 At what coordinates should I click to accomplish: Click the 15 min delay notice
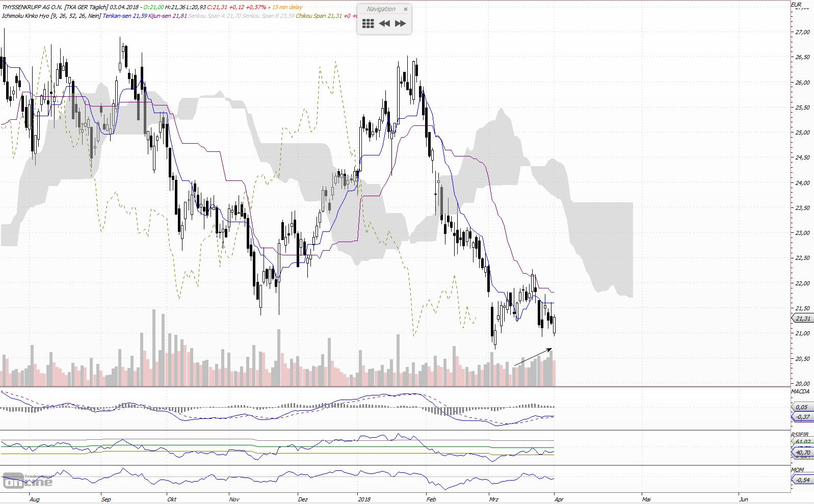(287, 7)
